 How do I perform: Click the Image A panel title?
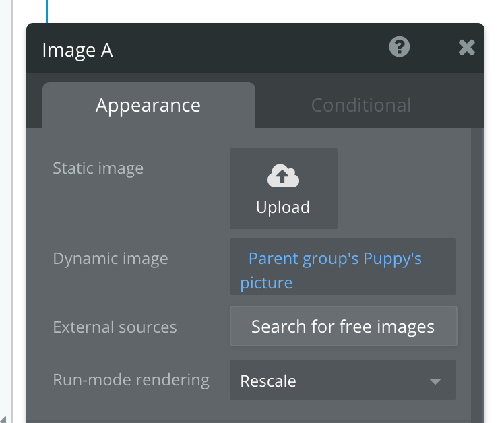(x=77, y=50)
